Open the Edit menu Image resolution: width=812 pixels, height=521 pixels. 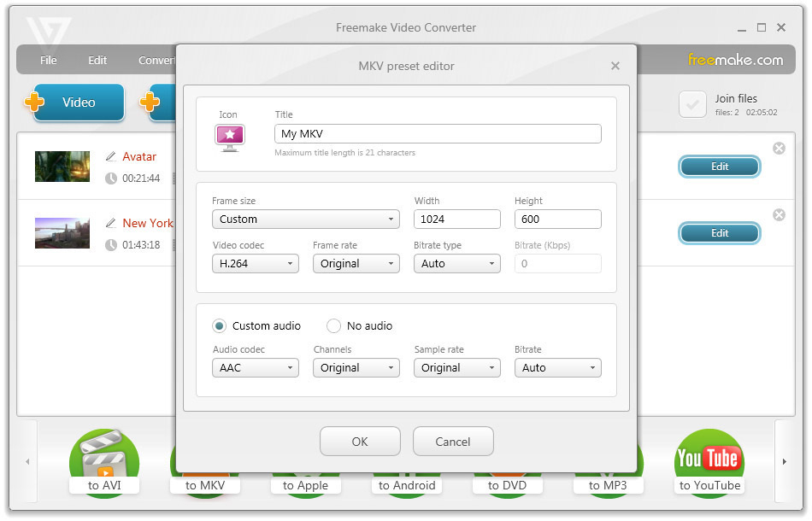pyautogui.click(x=97, y=60)
